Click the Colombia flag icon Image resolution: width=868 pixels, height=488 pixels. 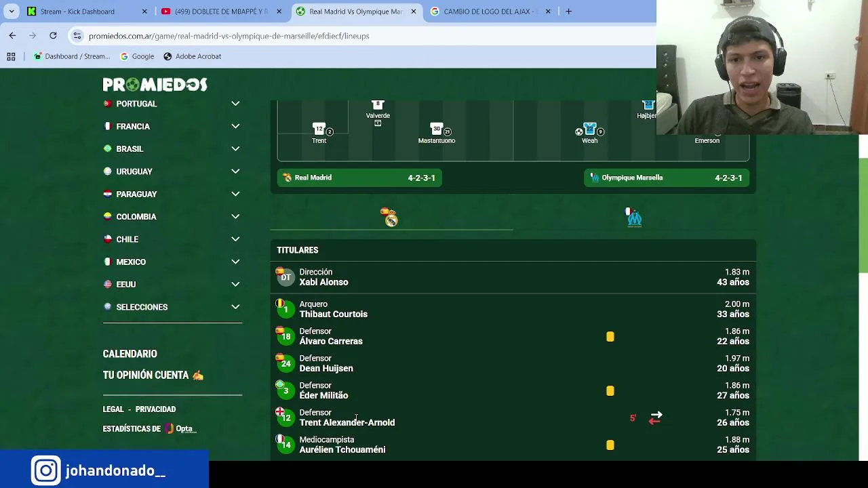click(x=107, y=216)
